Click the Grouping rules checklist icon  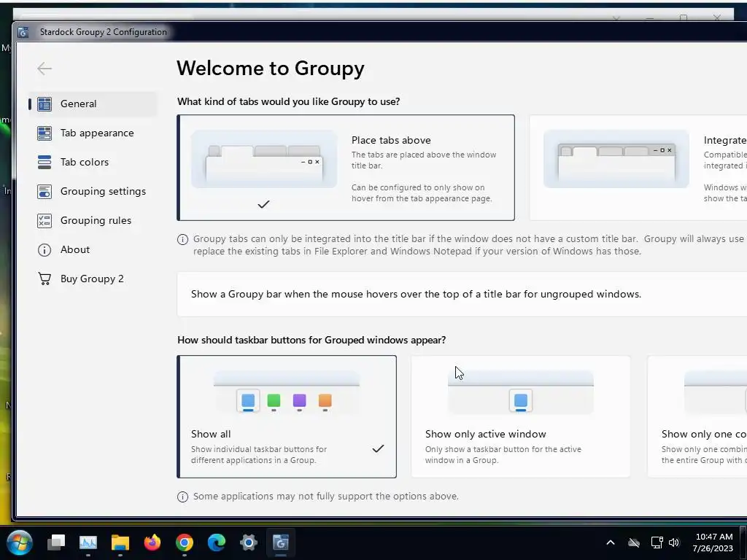44,220
